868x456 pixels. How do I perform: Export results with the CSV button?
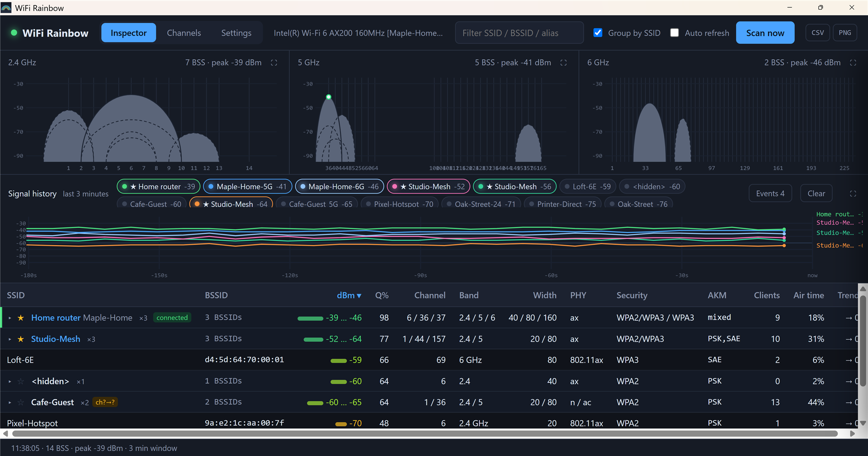click(817, 33)
